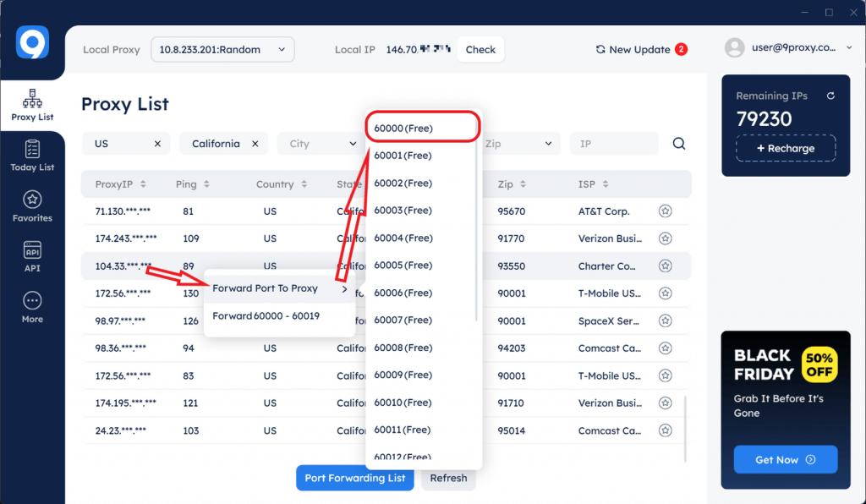866x504 pixels.
Task: Choose the Forward 60000 - 60019 option
Action: (x=266, y=315)
